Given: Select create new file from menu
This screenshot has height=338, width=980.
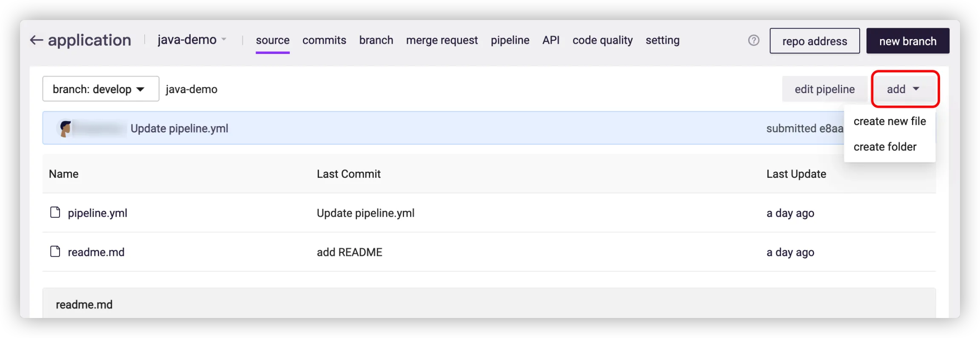Looking at the screenshot, I should point(889,121).
